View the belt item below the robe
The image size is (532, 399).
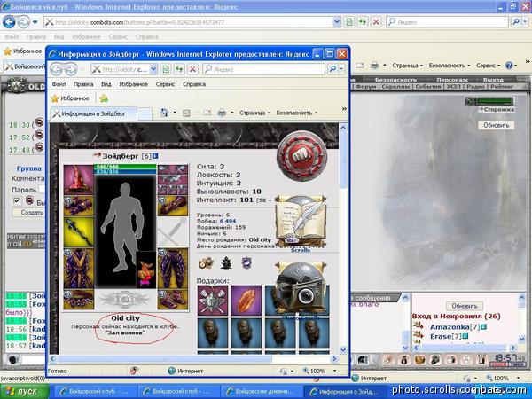(79, 300)
